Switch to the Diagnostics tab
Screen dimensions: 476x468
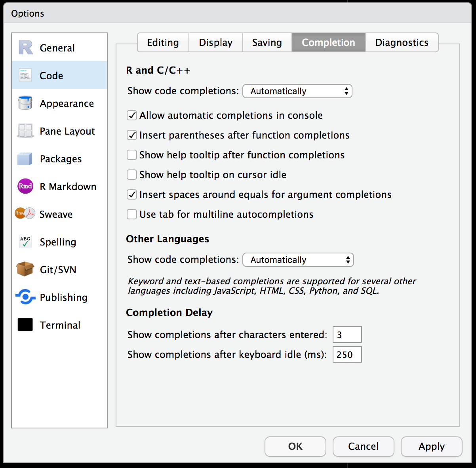pyautogui.click(x=402, y=42)
